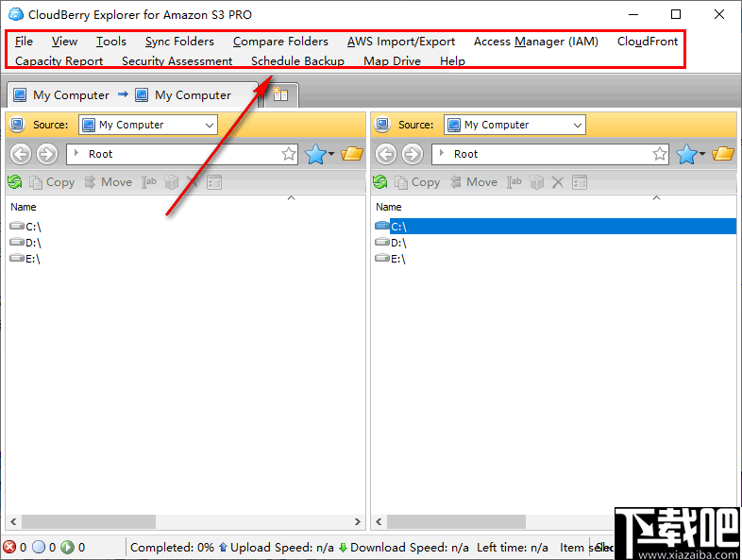Click Copy in the left pane toolbar
The image size is (742, 560).
tap(52, 182)
